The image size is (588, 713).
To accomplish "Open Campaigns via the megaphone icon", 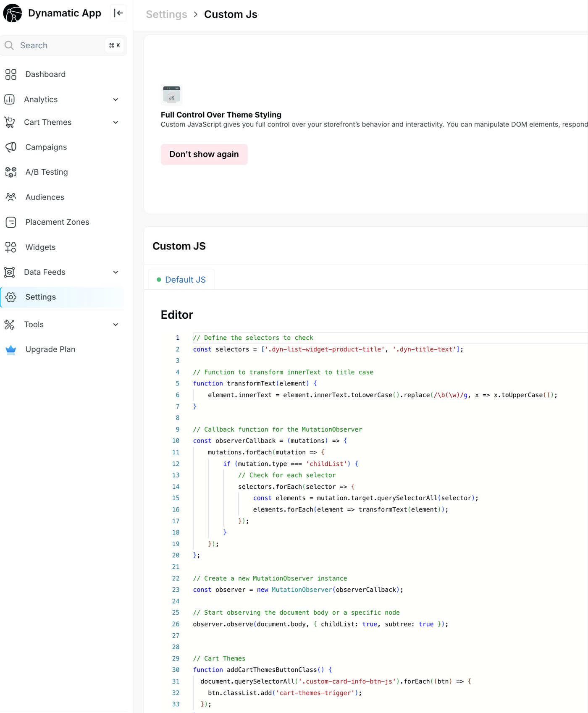I will click(11, 147).
